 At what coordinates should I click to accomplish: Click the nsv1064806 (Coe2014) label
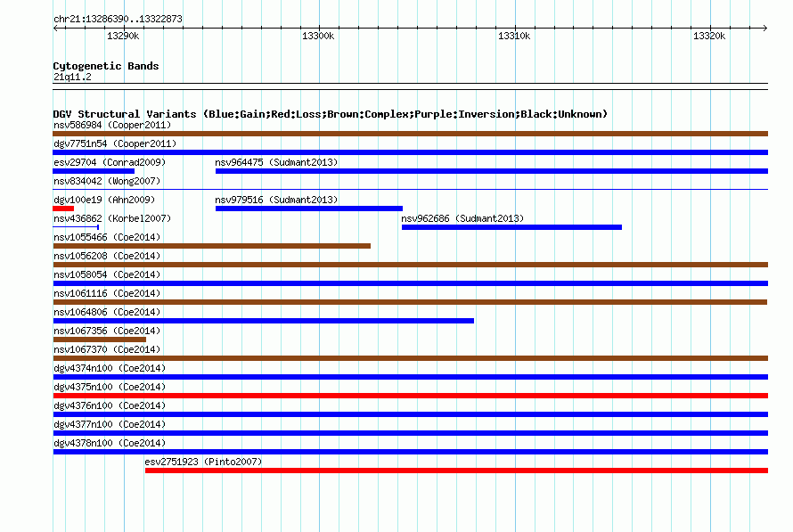[x=107, y=312]
